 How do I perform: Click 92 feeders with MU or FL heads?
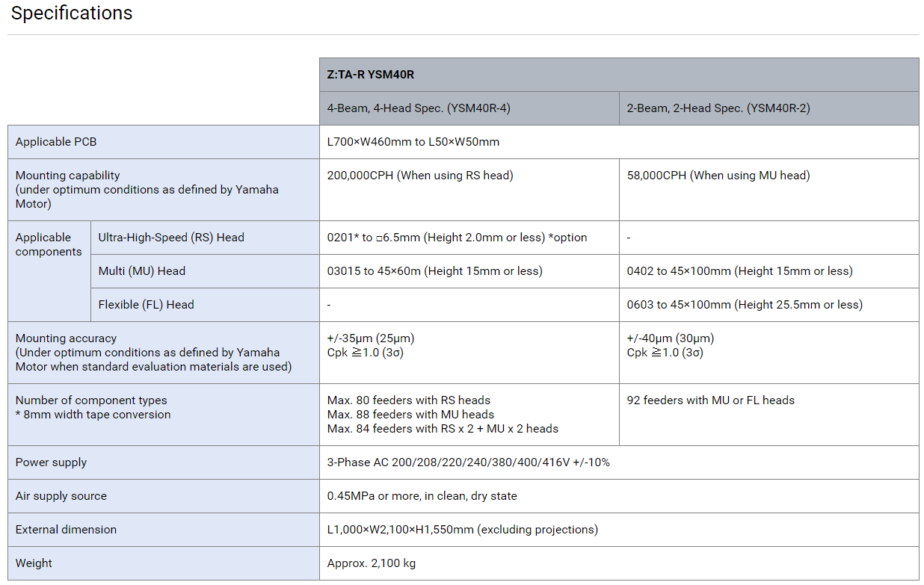(x=711, y=400)
